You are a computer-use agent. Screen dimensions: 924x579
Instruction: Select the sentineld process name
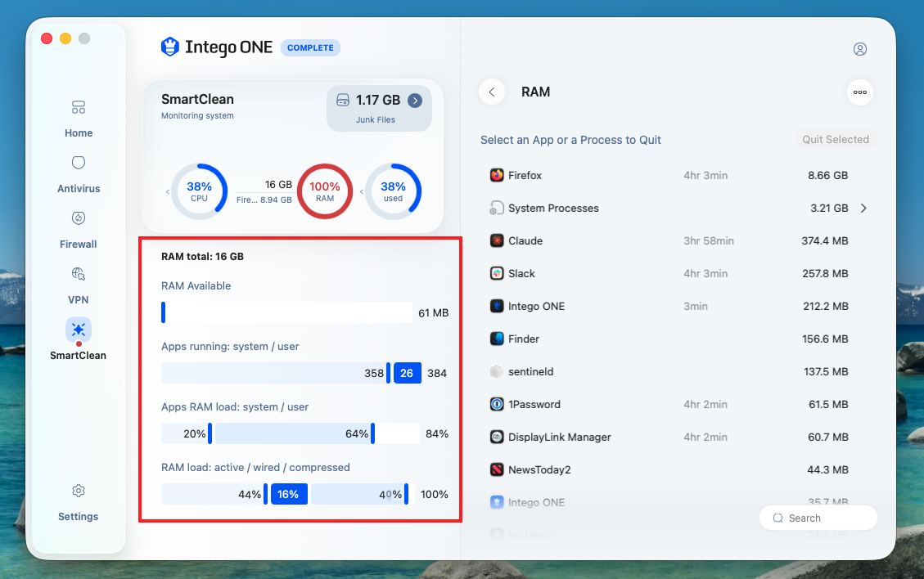[x=531, y=371]
